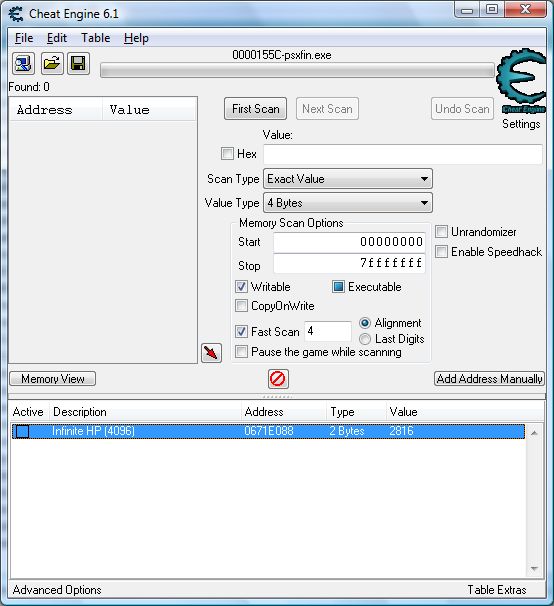This screenshot has width=554, height=606.
Task: Toggle the Executable checkbox
Action: point(338,287)
